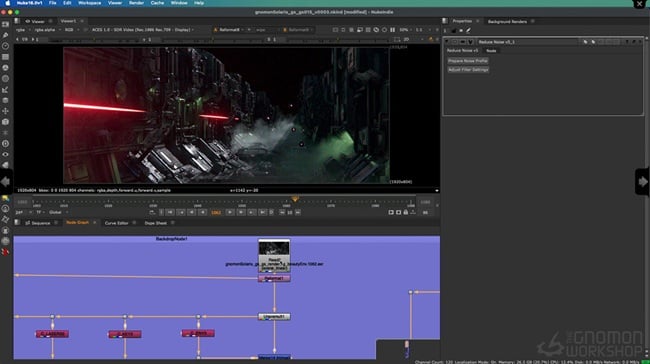
Task: Click the Image nodes toolbar icon
Action: tap(5, 24)
